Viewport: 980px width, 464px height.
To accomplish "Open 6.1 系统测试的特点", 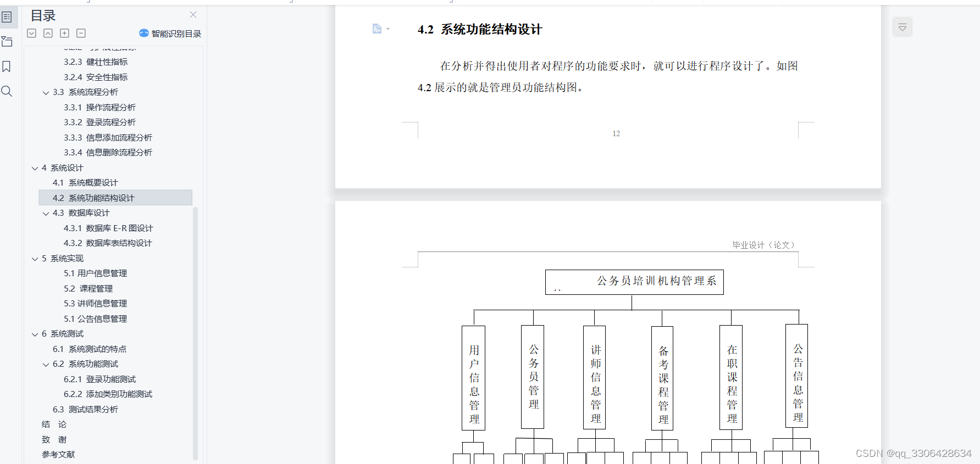I will click(x=90, y=349).
